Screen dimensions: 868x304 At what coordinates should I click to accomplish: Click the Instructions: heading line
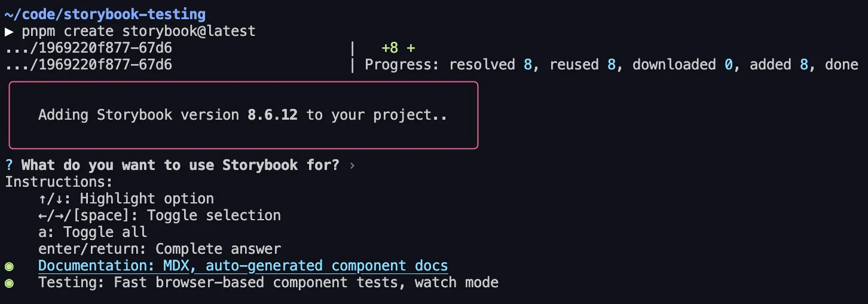click(59, 182)
